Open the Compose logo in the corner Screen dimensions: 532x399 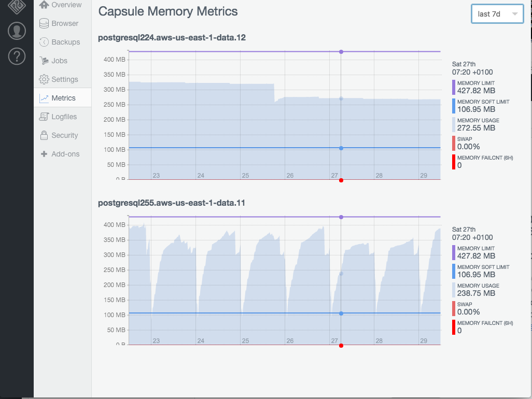click(x=16, y=7)
